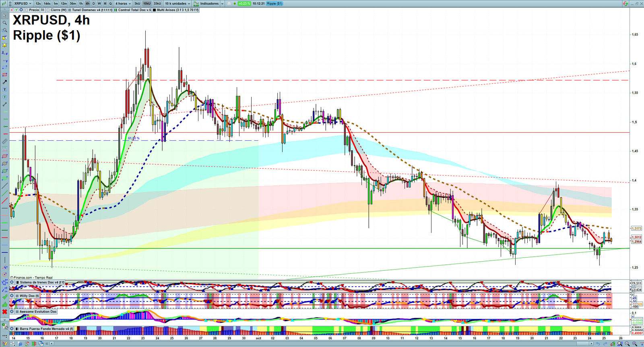Expand the left toolbar chevron at bottom

4,320
